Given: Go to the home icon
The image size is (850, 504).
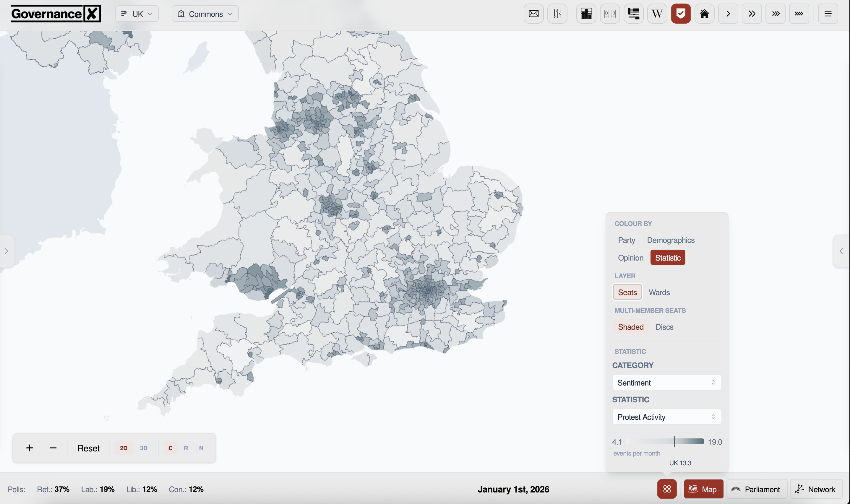Looking at the screenshot, I should [704, 14].
